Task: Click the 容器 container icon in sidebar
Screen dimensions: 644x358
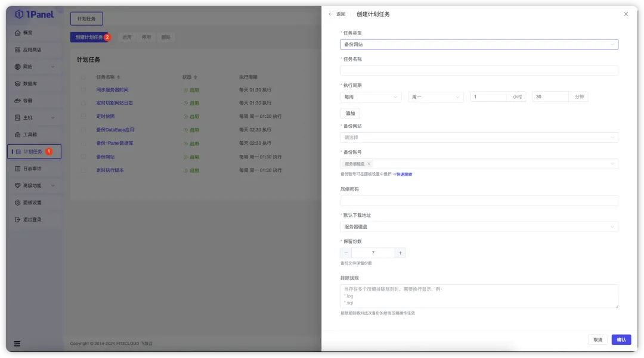Action: click(x=17, y=101)
